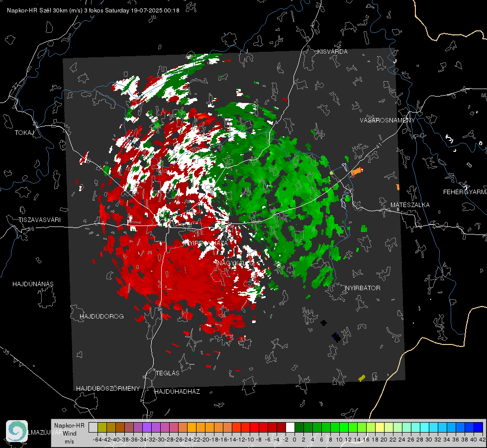Select the KISVÁRDA town label
487x448 pixels.
[332, 52]
